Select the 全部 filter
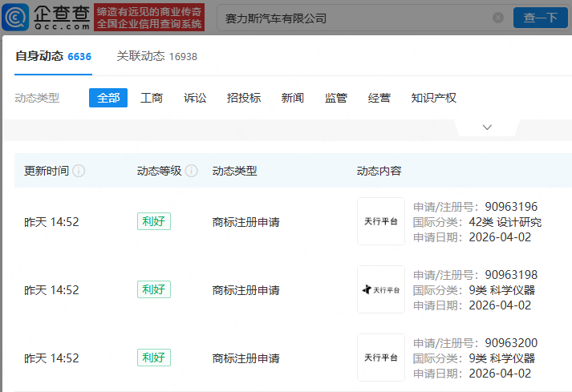Image resolution: width=572 pixels, height=392 pixels. [x=108, y=98]
